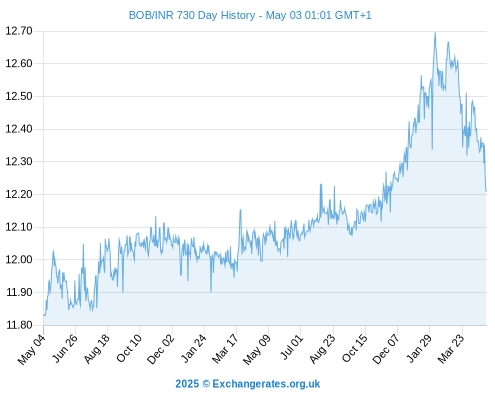
Task: Click the 11.80 y-axis label
Action: click(19, 325)
